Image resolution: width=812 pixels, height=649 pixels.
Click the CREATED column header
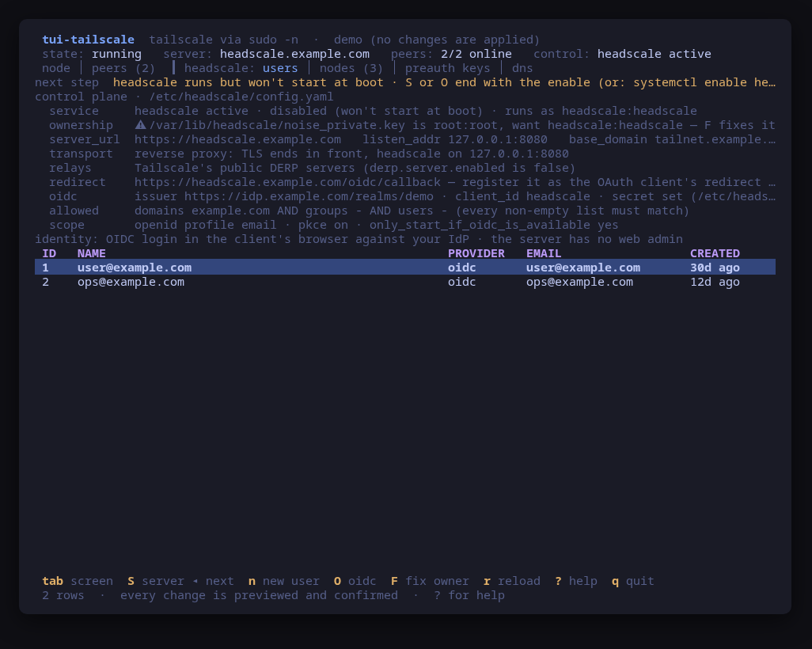(x=715, y=253)
